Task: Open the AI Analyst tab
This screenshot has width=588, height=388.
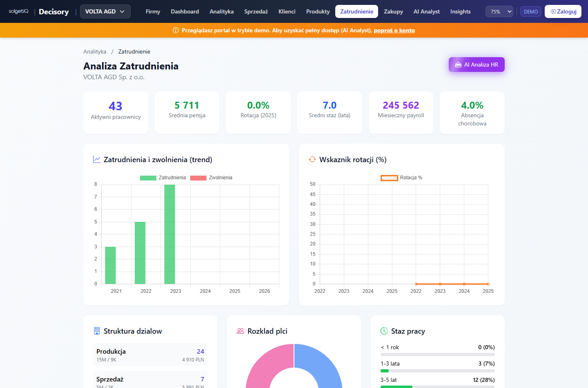Action: (427, 11)
